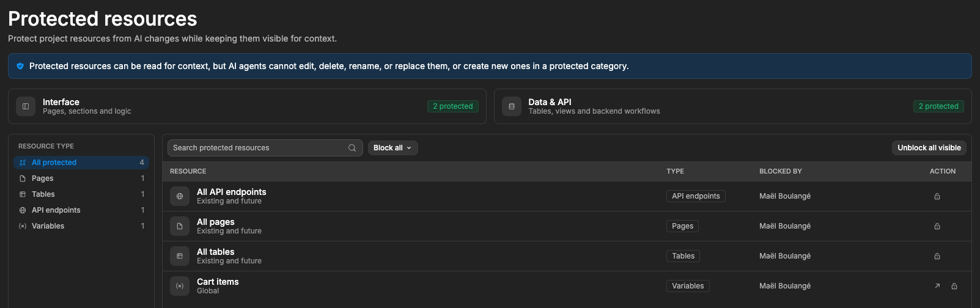This screenshot has height=308, width=980.
Task: Unlock the All API endpoints resource
Action: pos(937,196)
